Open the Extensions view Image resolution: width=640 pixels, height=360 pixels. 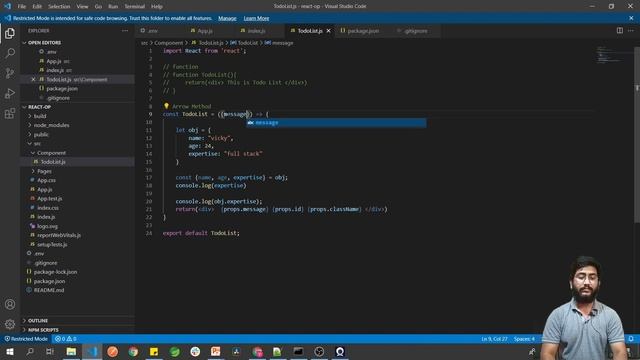pyautogui.click(x=10, y=113)
